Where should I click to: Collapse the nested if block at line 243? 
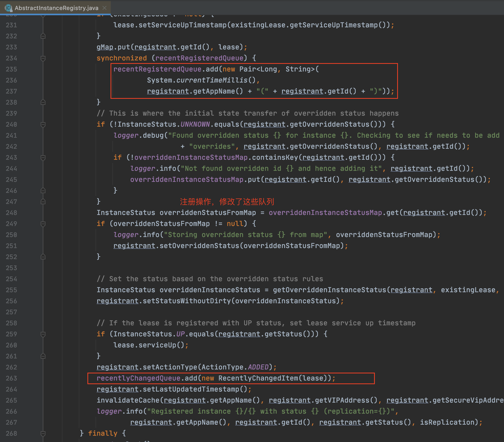coord(43,157)
